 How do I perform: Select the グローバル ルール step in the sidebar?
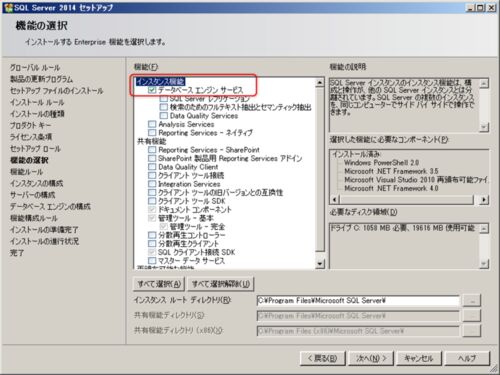point(35,68)
